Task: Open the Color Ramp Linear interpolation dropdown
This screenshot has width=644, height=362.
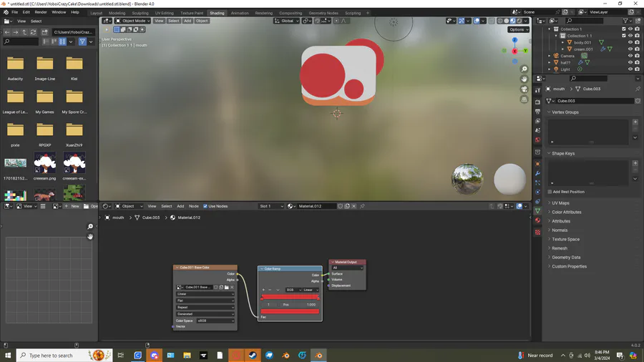Action: 311,290
